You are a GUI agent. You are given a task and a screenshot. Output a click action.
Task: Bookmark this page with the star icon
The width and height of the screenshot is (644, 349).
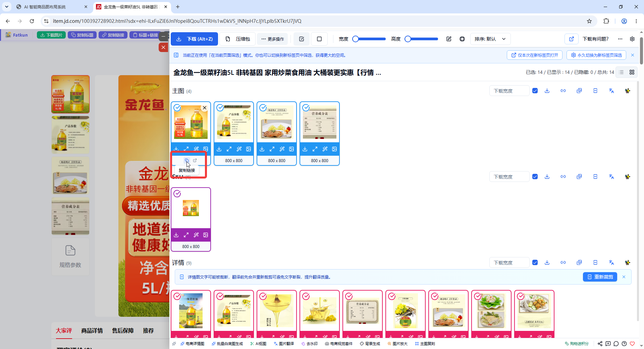(x=589, y=21)
